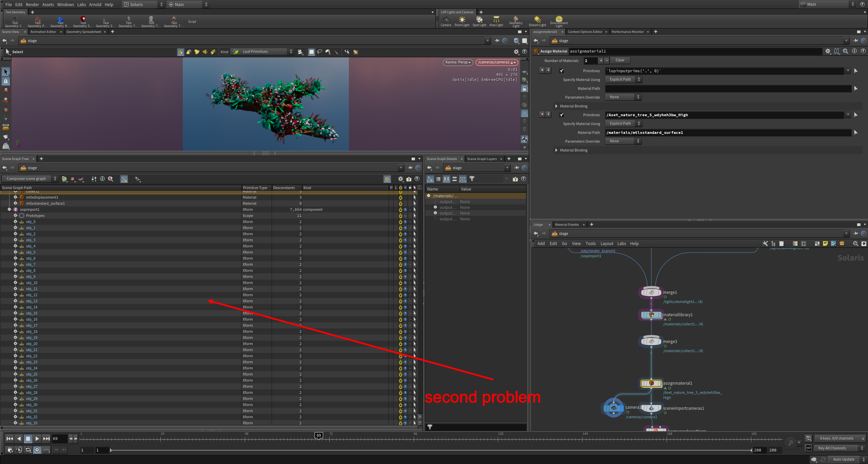Image resolution: width=868 pixels, height=464 pixels.
Task: Open the Arnold menu
Action: [x=95, y=4]
